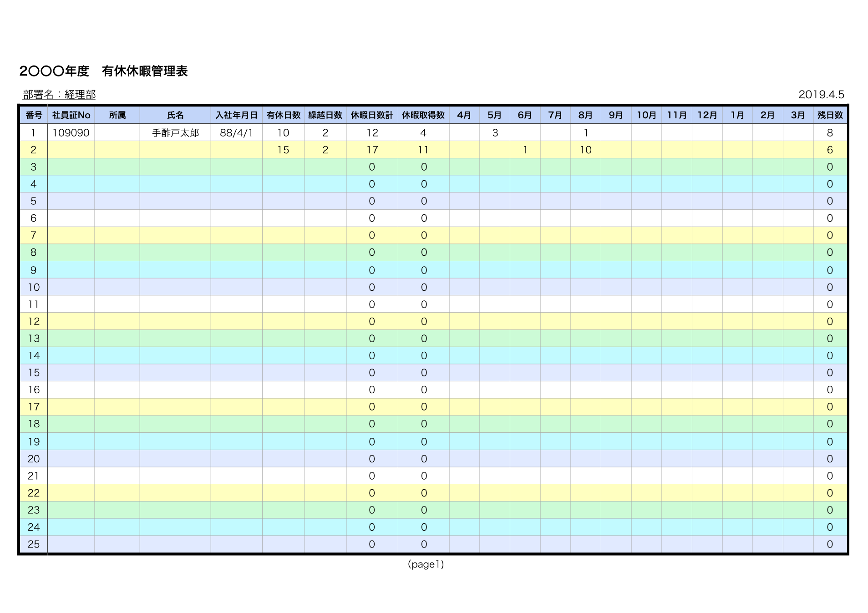Select row number 18

point(34,424)
